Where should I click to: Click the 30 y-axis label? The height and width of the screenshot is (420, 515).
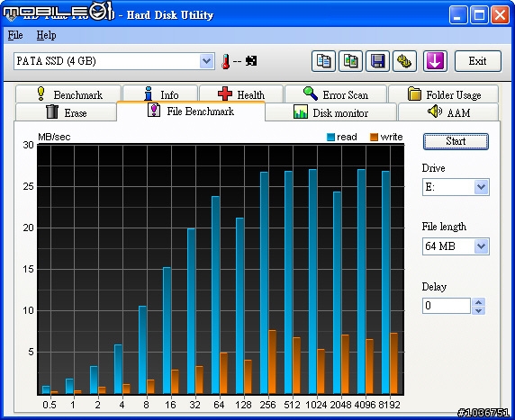pyautogui.click(x=29, y=145)
